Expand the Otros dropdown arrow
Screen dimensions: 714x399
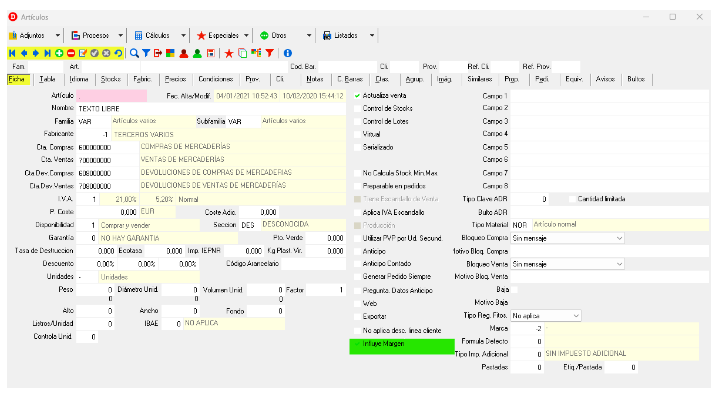pos(309,35)
